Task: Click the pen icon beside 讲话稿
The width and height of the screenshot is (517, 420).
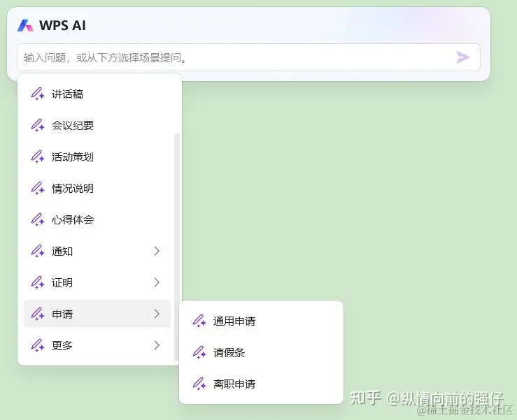Action: (x=38, y=94)
